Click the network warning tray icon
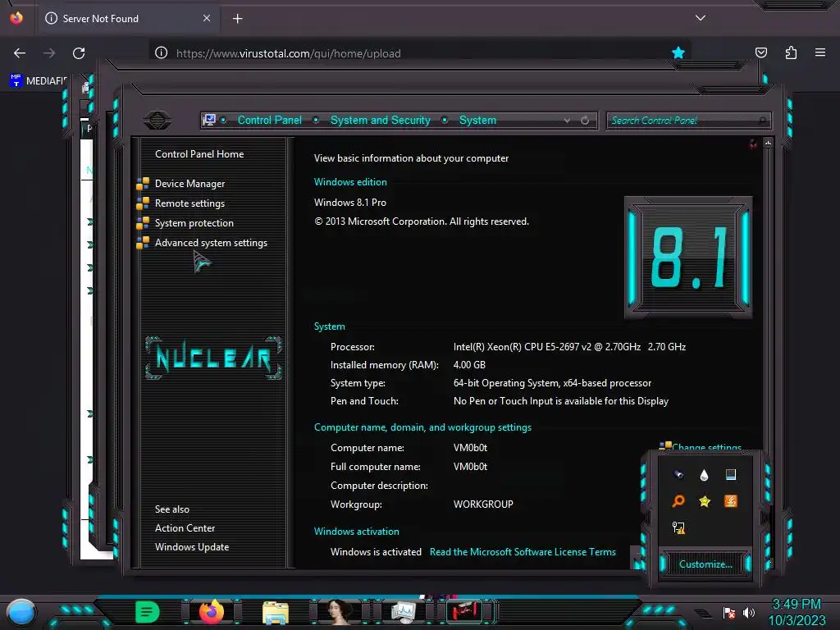 678,527
